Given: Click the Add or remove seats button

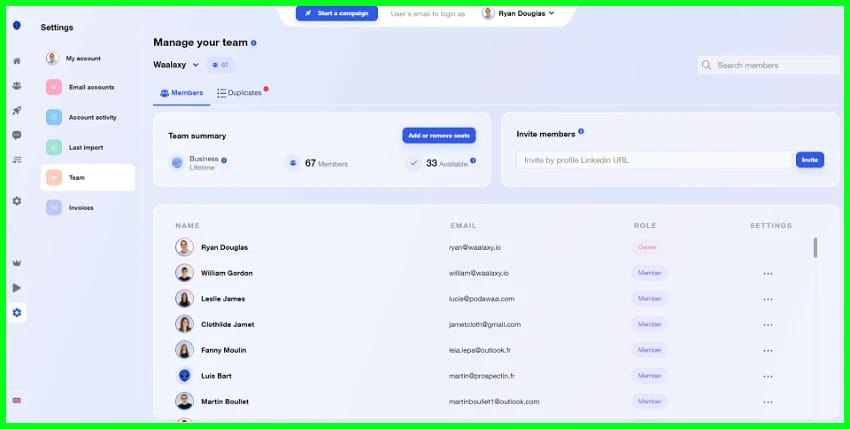Looking at the screenshot, I should [x=439, y=135].
